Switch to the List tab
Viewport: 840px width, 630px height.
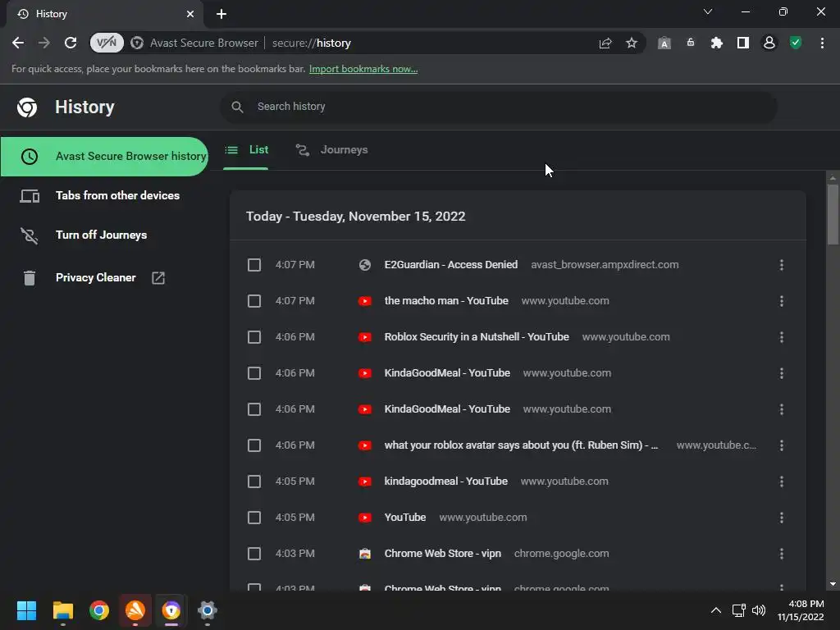coord(246,150)
